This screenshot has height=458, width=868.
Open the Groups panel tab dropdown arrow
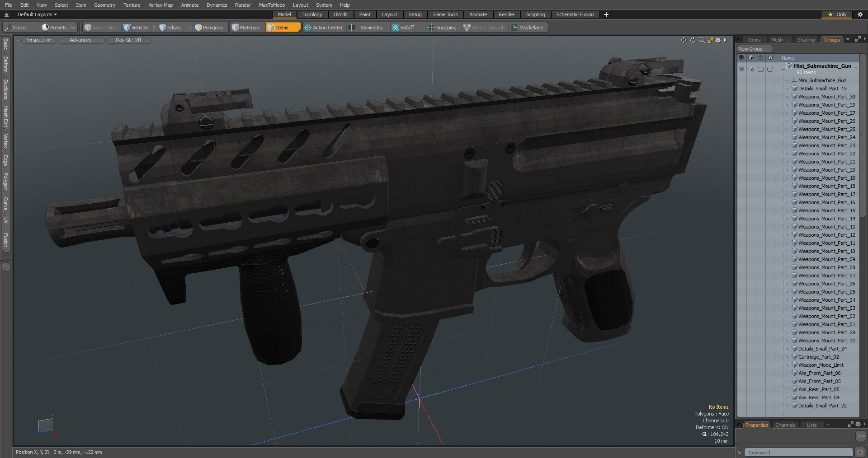pyautogui.click(x=848, y=39)
